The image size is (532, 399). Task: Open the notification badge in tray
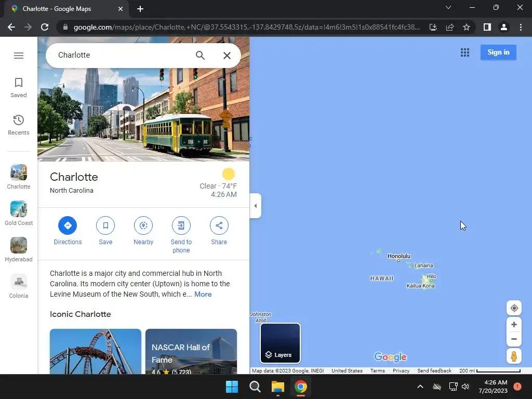[x=517, y=387]
